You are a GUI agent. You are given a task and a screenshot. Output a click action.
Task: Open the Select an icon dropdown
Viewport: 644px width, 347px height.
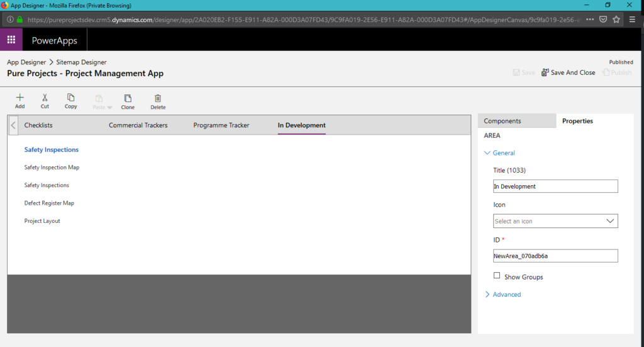point(555,221)
